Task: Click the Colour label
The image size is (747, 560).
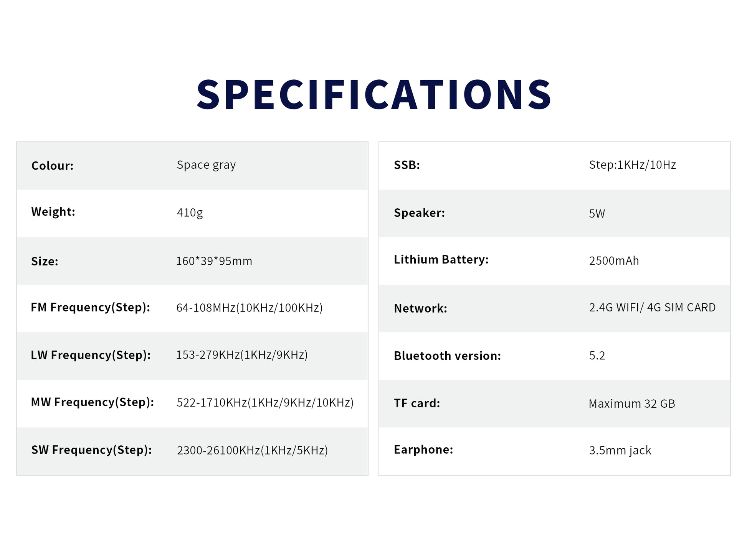Action: point(52,166)
